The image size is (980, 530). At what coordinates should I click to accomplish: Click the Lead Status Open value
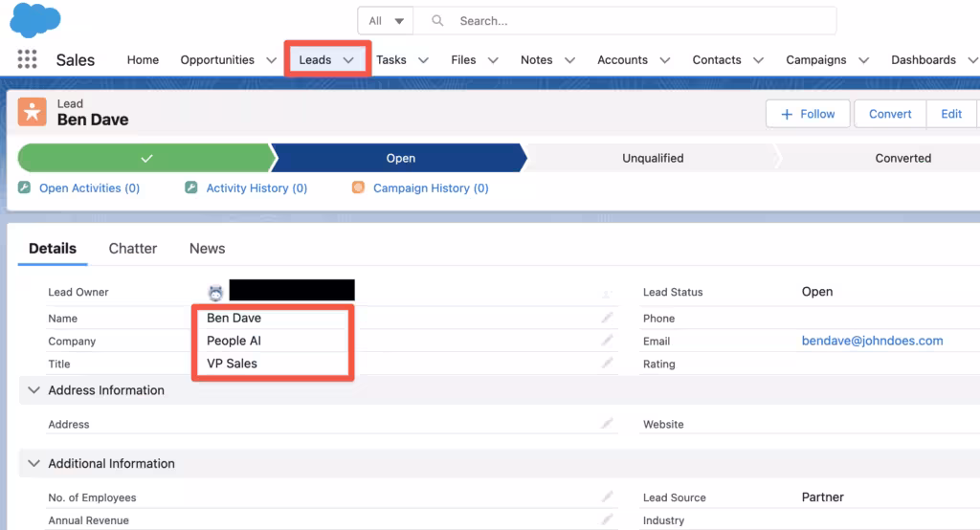[x=817, y=292]
